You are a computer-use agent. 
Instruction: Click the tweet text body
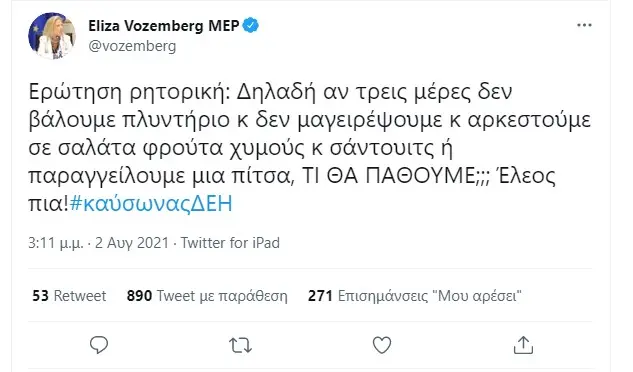click(310, 147)
